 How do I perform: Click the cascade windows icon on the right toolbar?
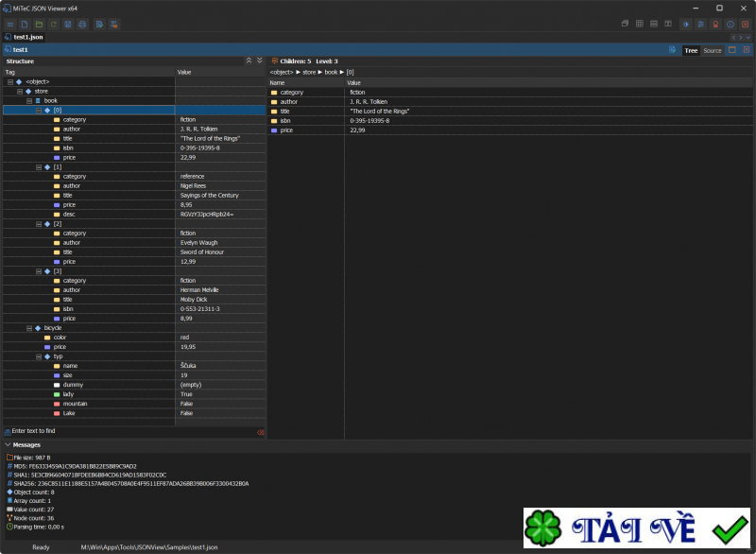tap(625, 24)
